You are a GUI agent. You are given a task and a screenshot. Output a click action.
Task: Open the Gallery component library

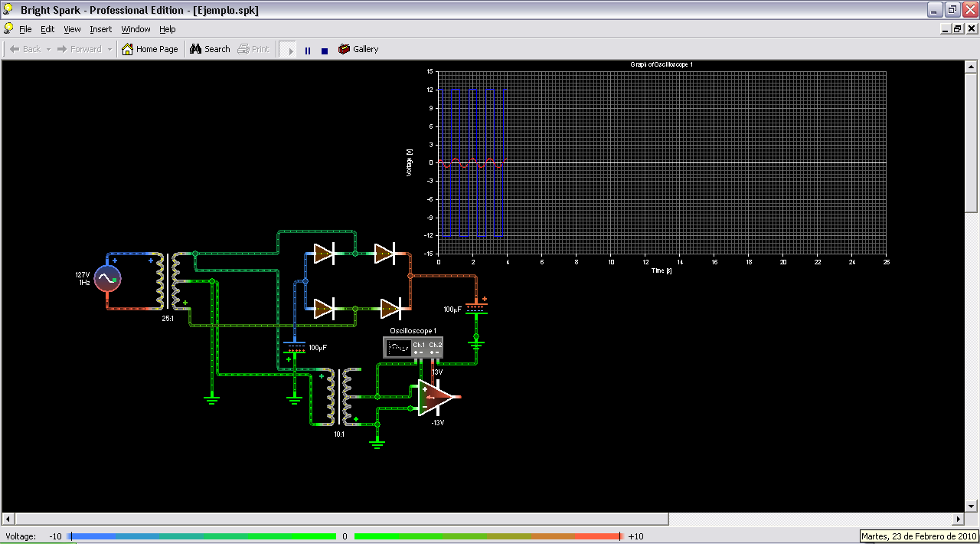(x=358, y=48)
